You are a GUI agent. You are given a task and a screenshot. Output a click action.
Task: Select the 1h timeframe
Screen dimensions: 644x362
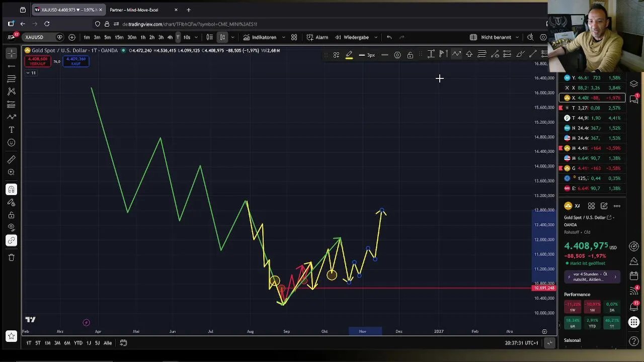[143, 37]
